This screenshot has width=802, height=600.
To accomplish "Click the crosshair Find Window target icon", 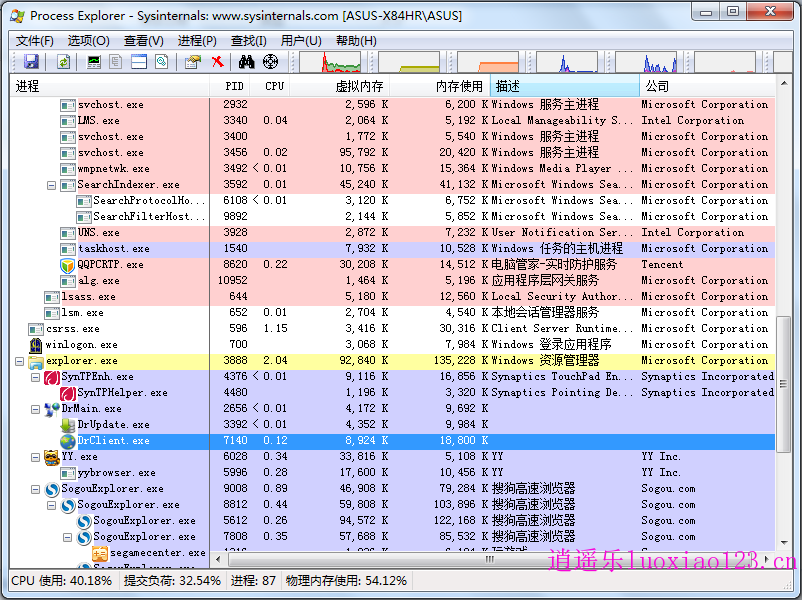I will pyautogui.click(x=270, y=62).
